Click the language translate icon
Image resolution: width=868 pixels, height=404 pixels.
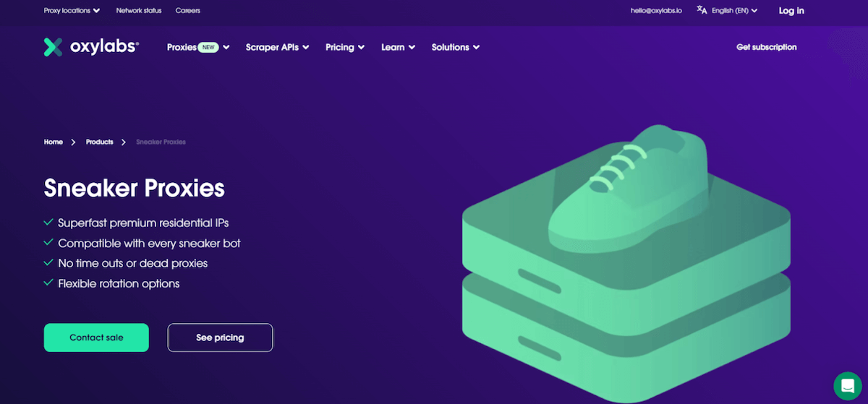pos(702,10)
